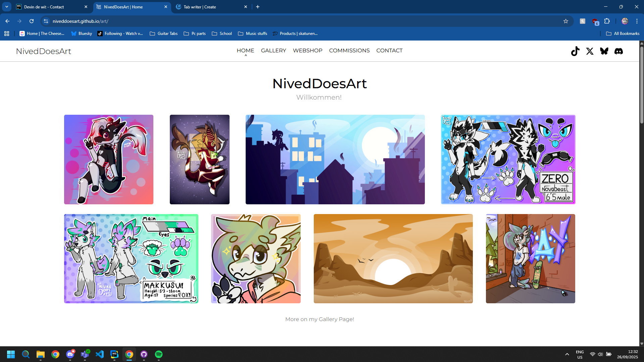Open the Guitar Tabs bookmark folder

(164, 34)
